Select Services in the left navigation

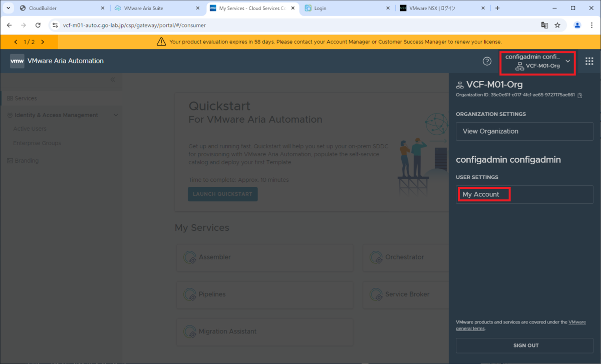click(60, 99)
